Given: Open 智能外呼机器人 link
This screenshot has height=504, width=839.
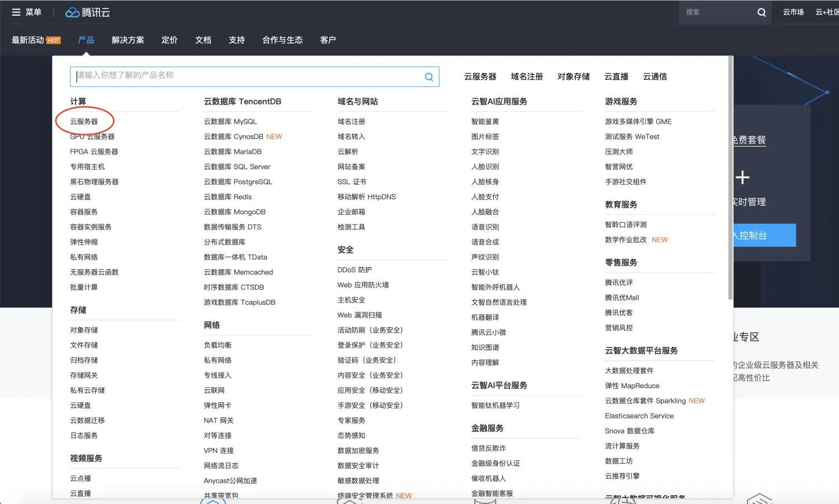Looking at the screenshot, I should tap(495, 288).
